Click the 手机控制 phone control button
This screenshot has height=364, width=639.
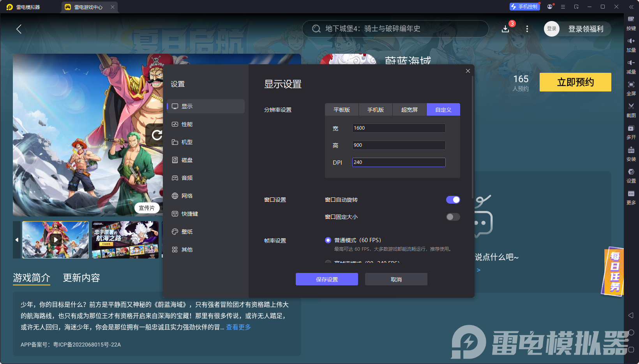pos(525,7)
